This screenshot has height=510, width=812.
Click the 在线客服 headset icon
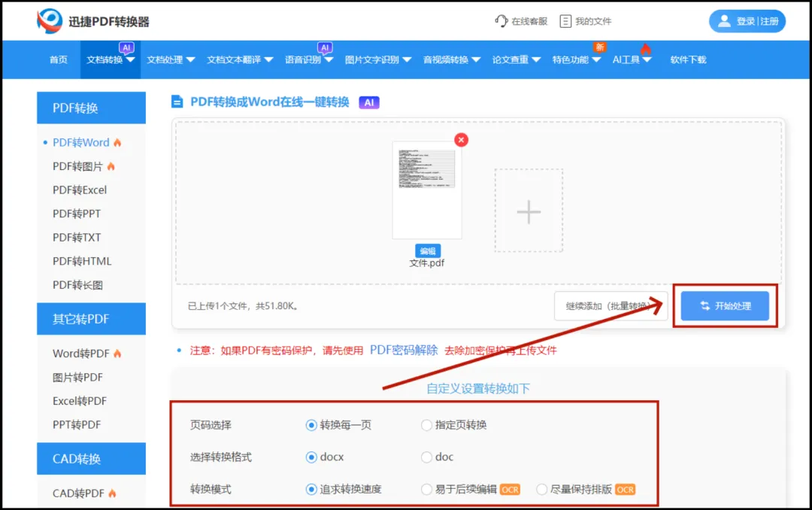[501, 21]
